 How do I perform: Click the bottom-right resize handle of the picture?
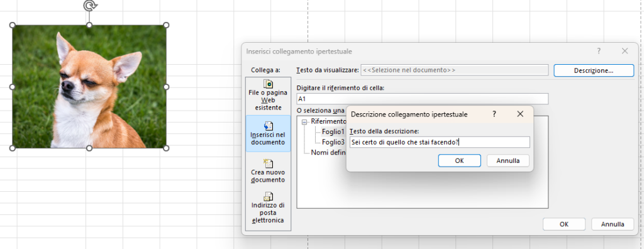point(166,148)
